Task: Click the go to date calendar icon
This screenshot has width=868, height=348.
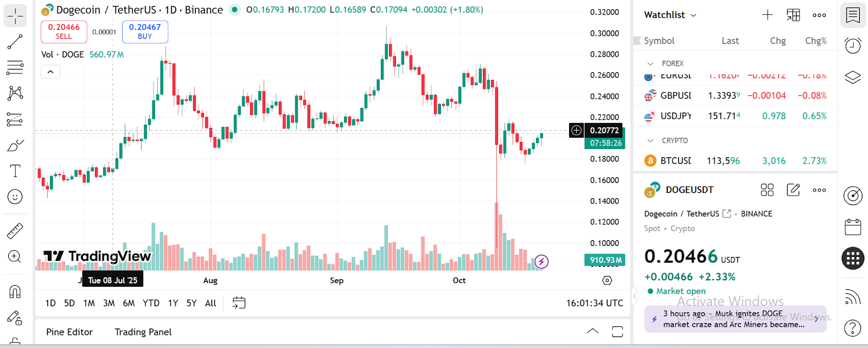Action: point(239,303)
